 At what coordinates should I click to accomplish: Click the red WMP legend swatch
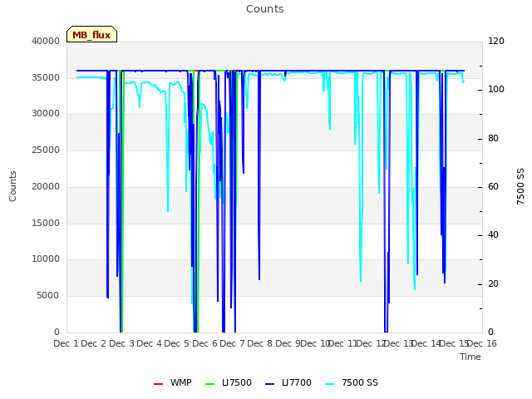[158, 384]
